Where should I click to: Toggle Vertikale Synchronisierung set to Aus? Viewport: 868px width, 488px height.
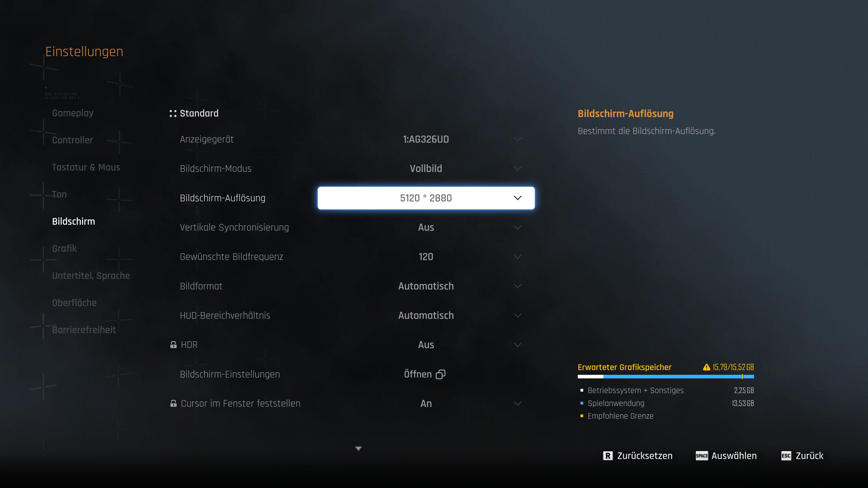click(426, 227)
